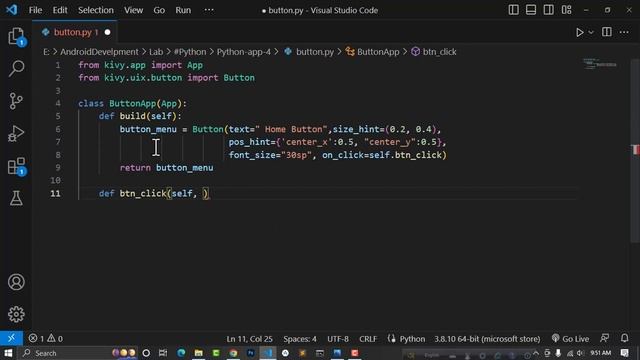Open File Explorer from taskbar
Viewport: 640px width, 360px height.
point(199,353)
